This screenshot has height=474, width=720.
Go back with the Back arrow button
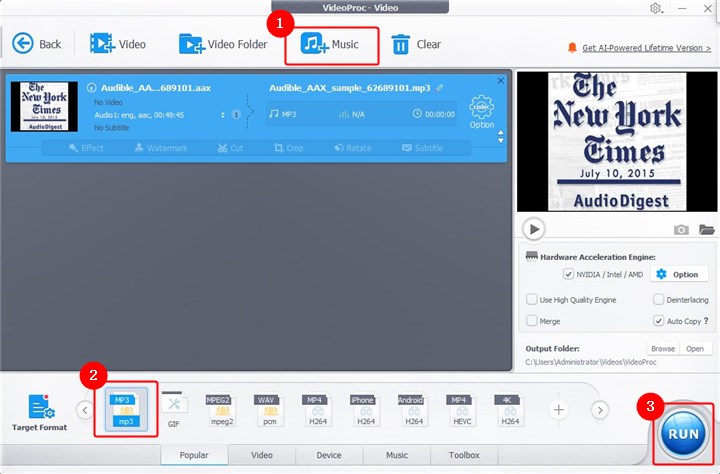pos(36,44)
